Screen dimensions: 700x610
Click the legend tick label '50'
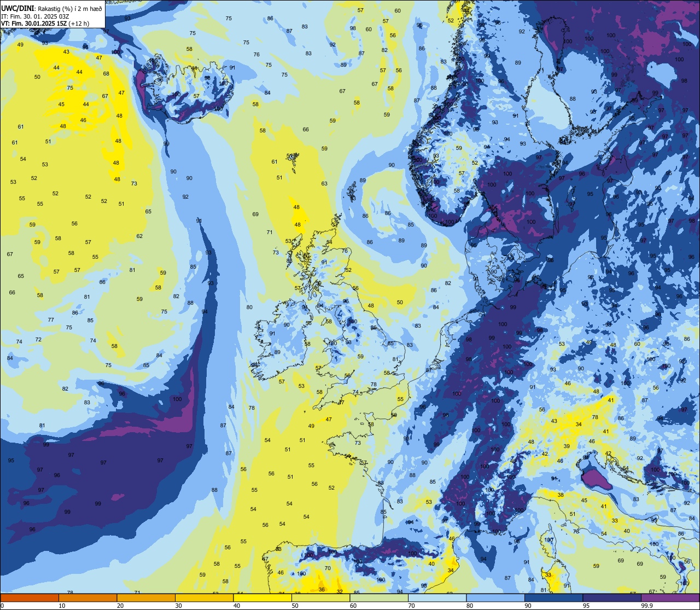(x=295, y=606)
